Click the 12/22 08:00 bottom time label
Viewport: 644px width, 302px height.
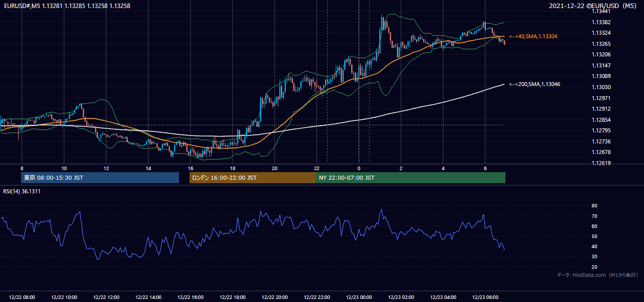point(22,297)
